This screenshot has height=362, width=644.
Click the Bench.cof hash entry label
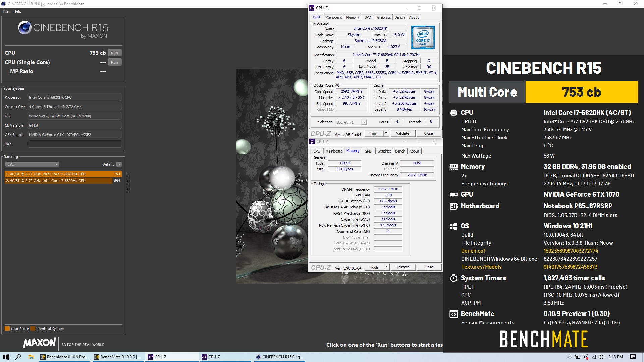[x=473, y=251]
